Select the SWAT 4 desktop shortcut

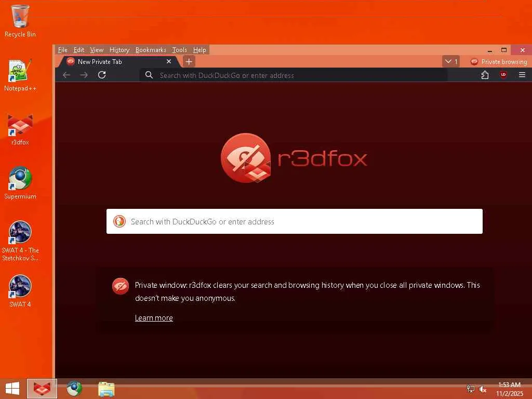tap(20, 291)
